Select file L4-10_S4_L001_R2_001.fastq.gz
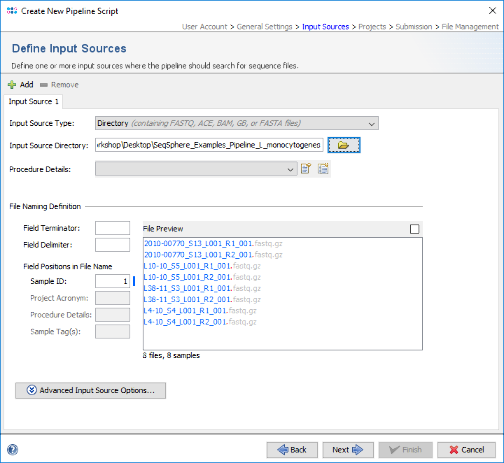 click(200, 322)
